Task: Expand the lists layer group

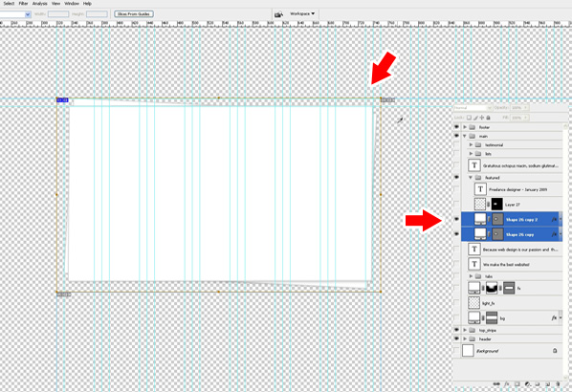Action: coord(471,154)
